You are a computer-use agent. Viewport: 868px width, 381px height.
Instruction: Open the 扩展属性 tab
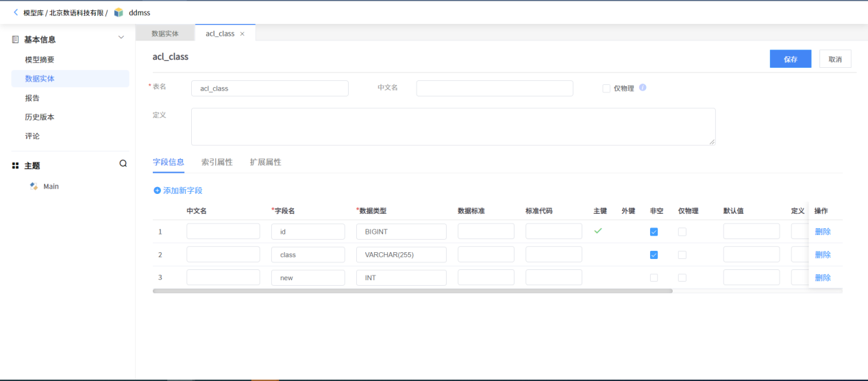(266, 162)
